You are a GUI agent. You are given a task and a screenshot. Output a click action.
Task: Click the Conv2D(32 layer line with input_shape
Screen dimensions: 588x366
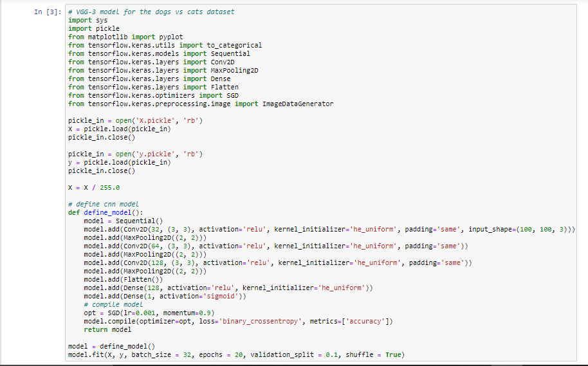(x=329, y=229)
